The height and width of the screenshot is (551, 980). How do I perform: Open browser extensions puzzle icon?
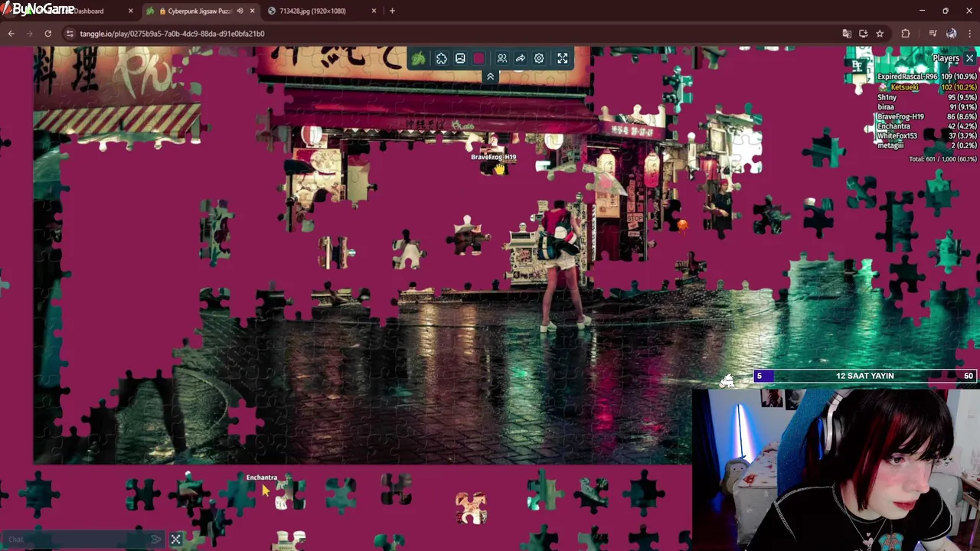[x=906, y=34]
